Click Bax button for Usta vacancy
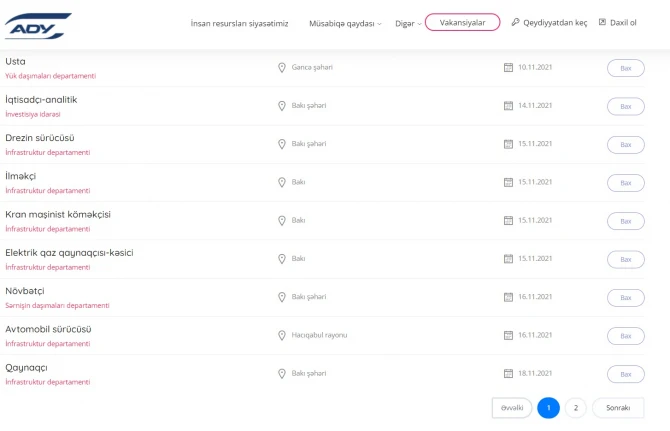 click(626, 68)
